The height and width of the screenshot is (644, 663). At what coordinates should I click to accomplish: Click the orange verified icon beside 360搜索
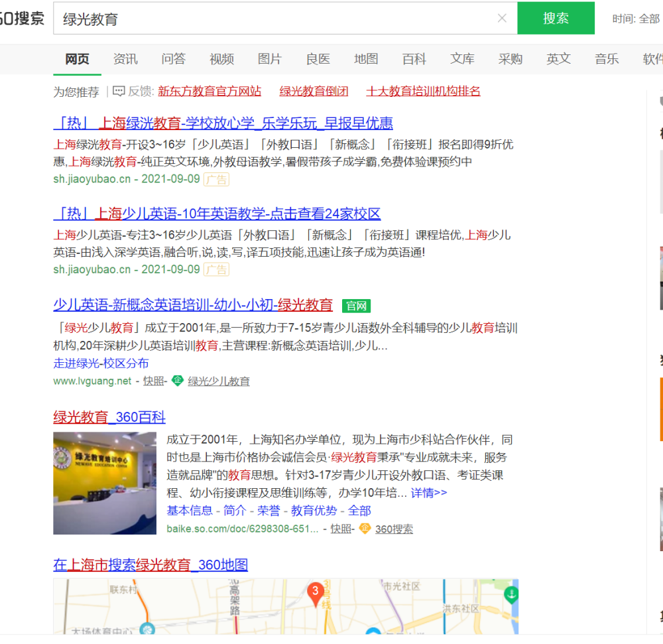(x=365, y=528)
